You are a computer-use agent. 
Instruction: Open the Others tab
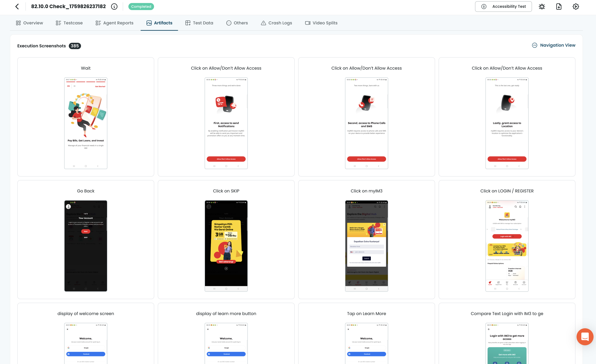pos(237,23)
